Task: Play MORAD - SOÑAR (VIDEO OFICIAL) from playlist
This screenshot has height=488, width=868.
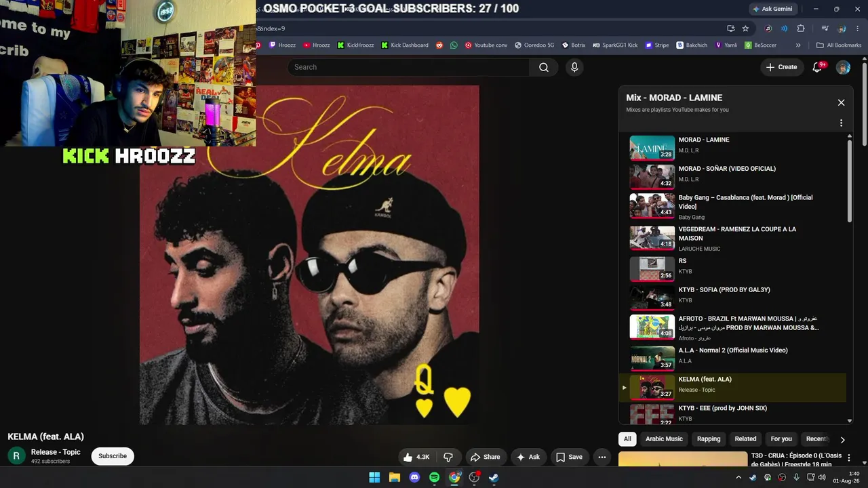Action: [x=732, y=176]
